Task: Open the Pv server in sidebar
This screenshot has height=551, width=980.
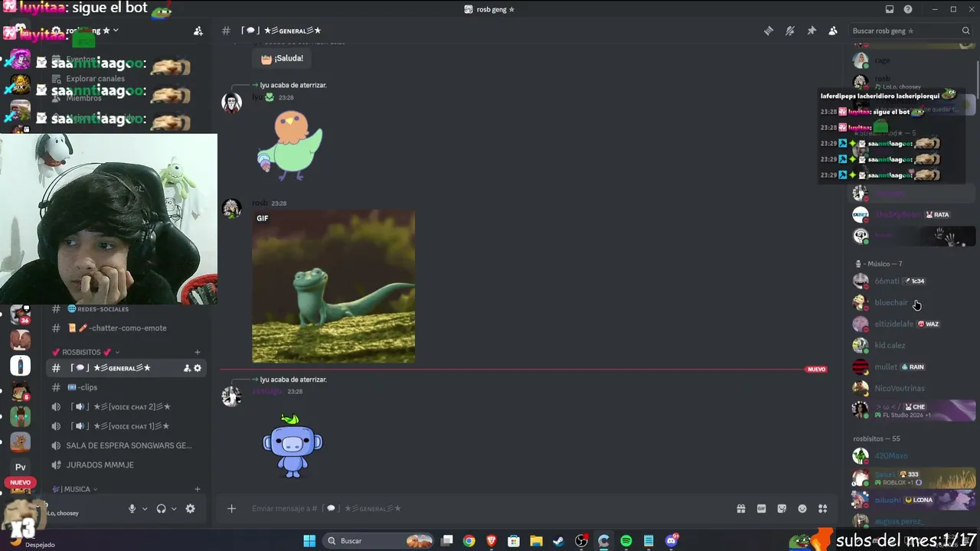Action: click(x=21, y=467)
